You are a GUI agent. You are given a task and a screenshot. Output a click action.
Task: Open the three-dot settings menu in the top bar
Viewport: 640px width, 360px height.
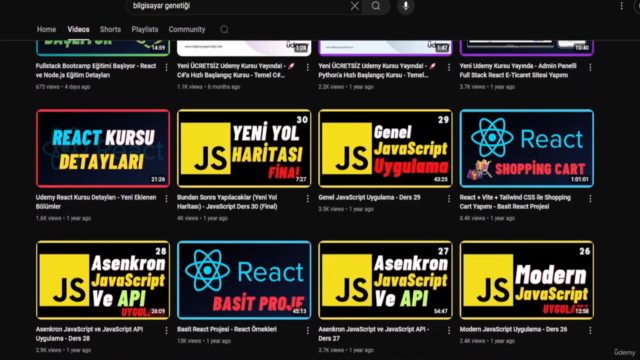pyautogui.click(x=621, y=6)
